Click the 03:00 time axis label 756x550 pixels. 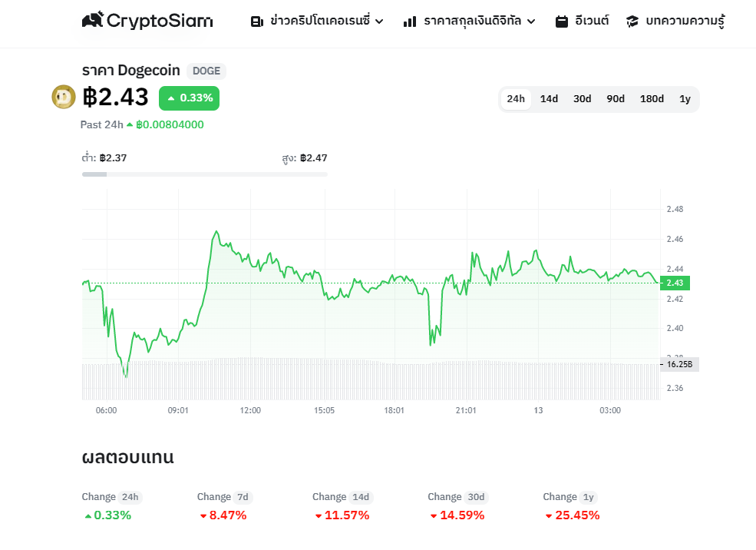(x=610, y=410)
